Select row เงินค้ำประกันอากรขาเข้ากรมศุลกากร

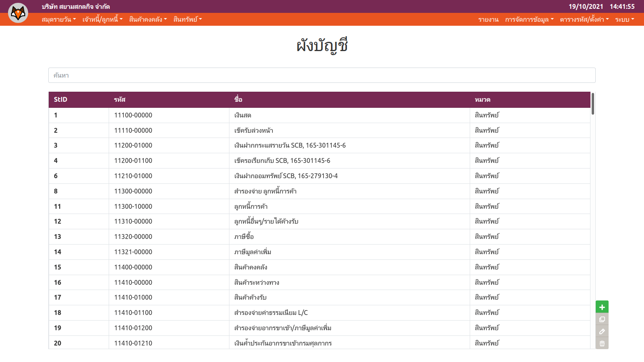click(320, 343)
